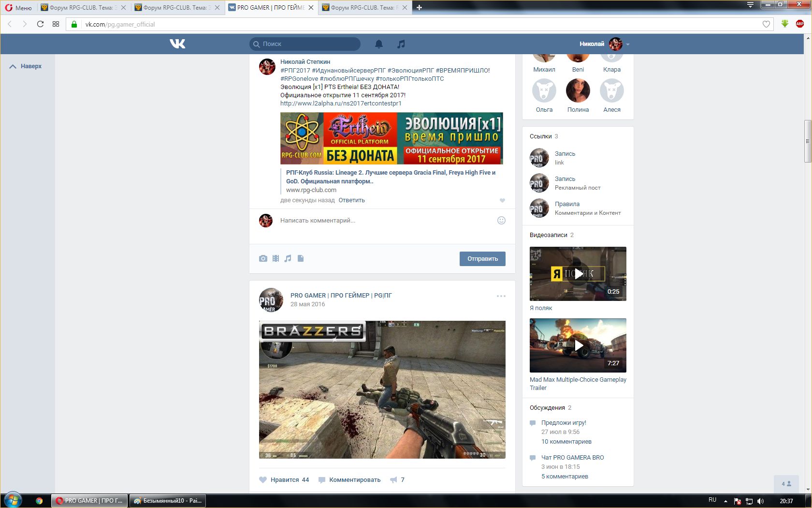
Task: Open notifications bell in VK header
Action: click(x=379, y=44)
